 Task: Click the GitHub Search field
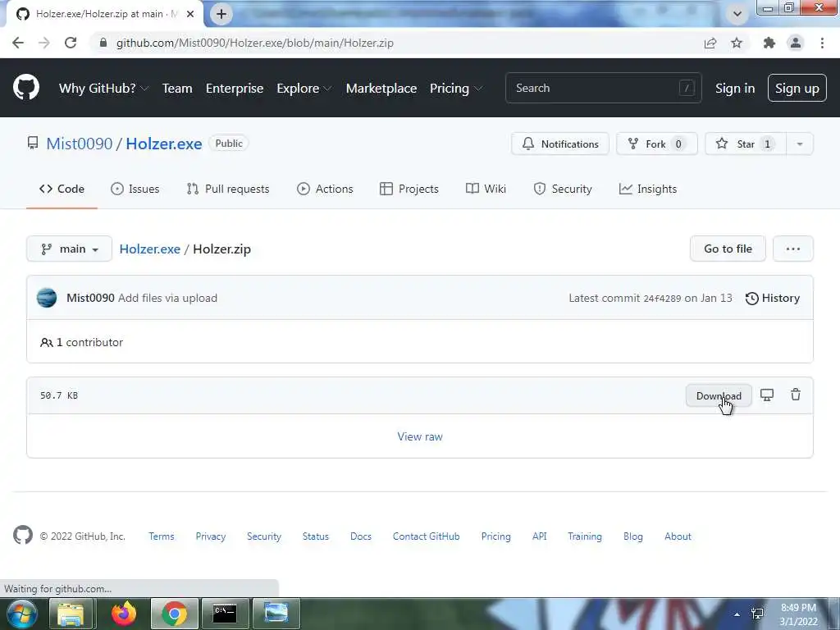(603, 88)
